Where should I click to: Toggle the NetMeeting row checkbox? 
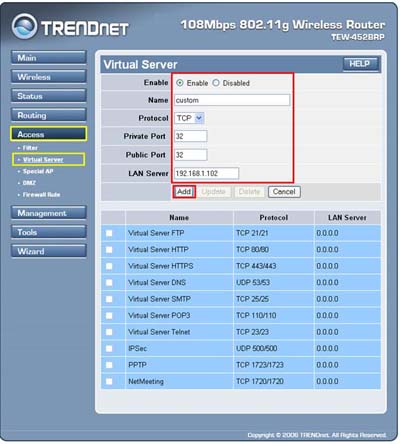[109, 381]
